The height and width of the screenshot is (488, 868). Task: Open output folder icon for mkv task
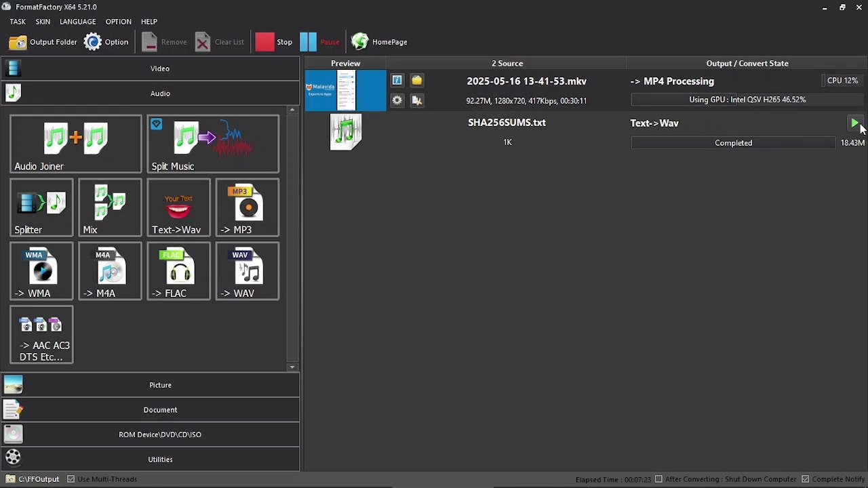416,81
